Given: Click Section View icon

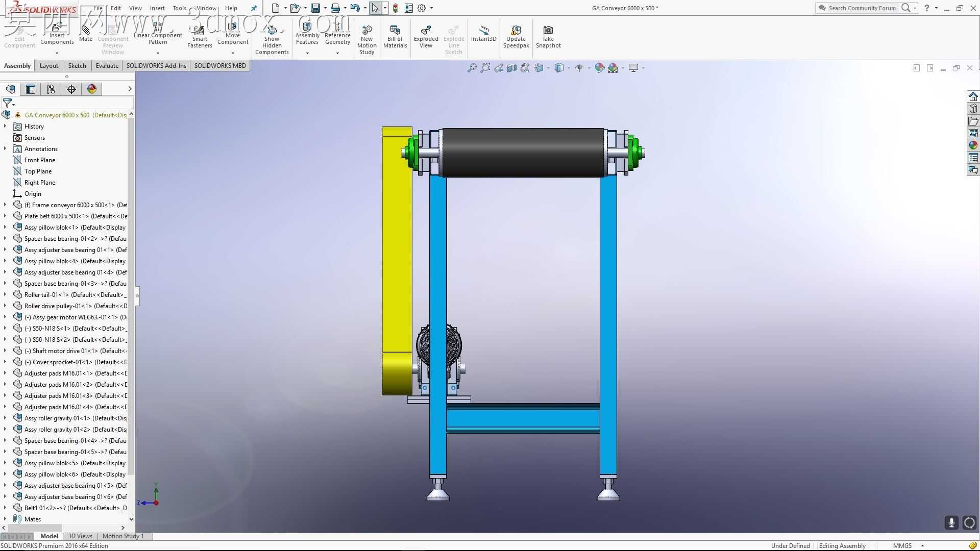Looking at the screenshot, I should tap(512, 68).
